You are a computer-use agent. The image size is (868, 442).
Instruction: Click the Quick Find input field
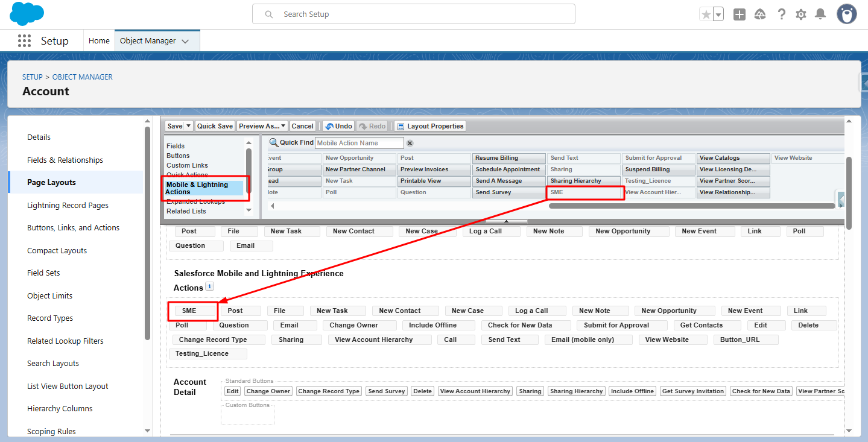[360, 143]
